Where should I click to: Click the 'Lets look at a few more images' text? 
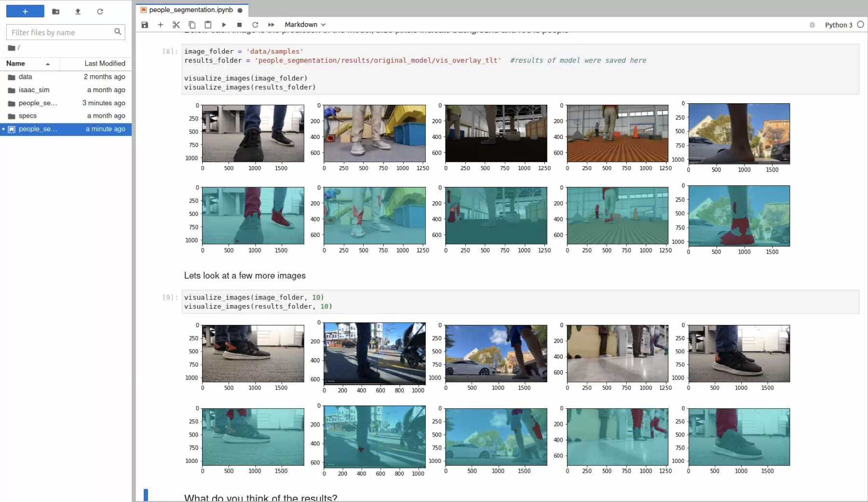244,276
